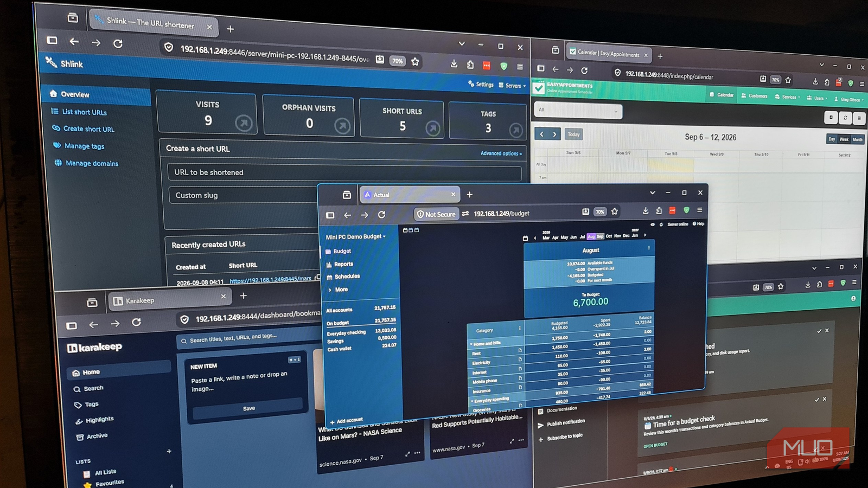Select the Shlink browser tab

pos(154,23)
